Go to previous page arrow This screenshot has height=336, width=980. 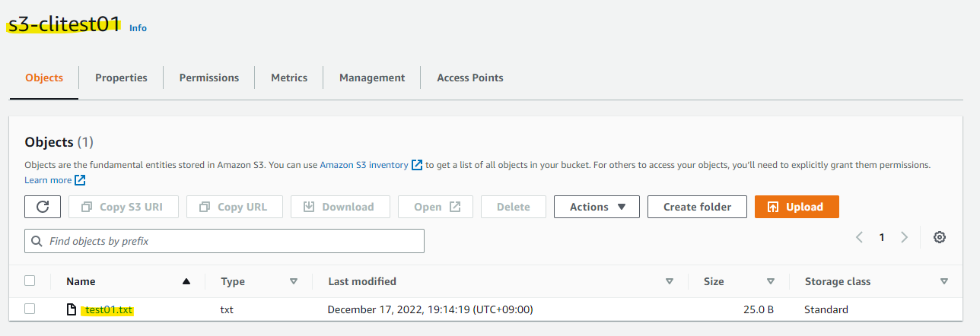859,237
